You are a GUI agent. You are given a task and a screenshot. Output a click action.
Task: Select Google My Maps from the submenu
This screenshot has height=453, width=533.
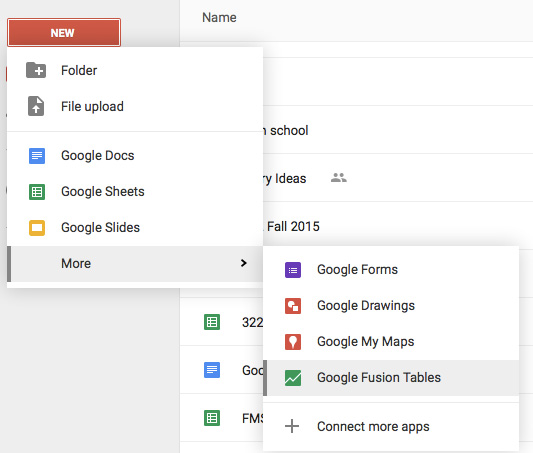pyautogui.click(x=391, y=342)
